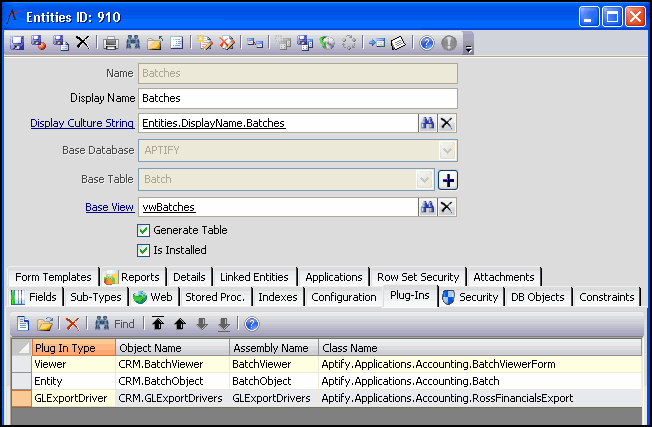Click binoculars lookup beside Base View
The image size is (652, 427).
[x=427, y=207]
